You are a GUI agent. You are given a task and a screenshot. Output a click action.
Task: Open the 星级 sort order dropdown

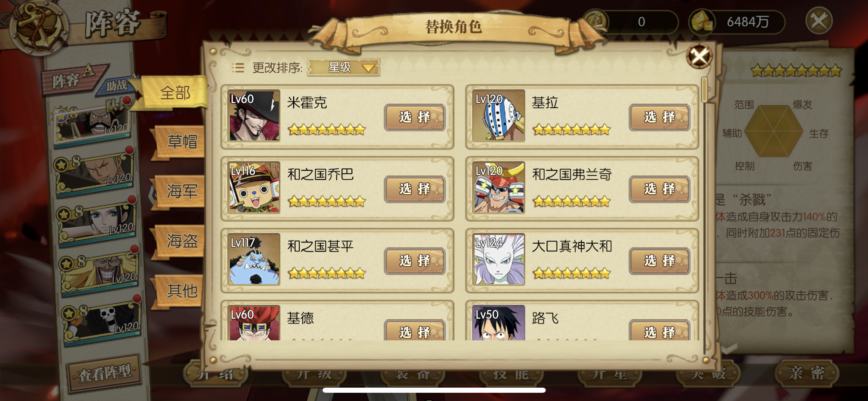(343, 67)
